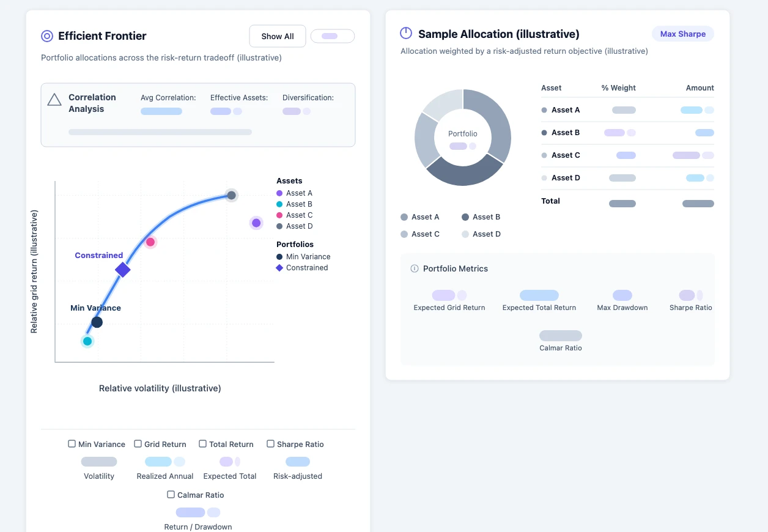Click the Avg Correlation label

(168, 98)
